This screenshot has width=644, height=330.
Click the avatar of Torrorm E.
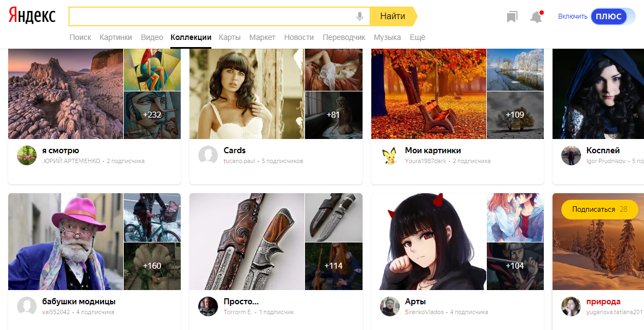(208, 306)
